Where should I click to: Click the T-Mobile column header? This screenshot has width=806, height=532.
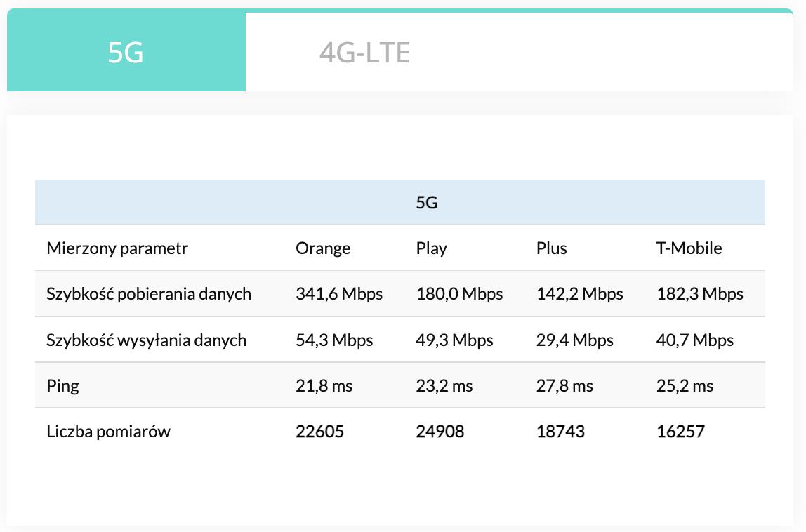pos(689,248)
